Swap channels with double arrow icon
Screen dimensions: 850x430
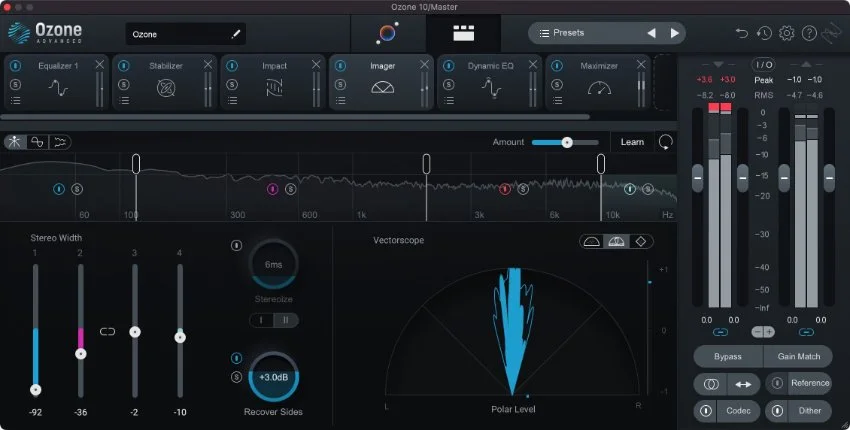click(x=743, y=384)
